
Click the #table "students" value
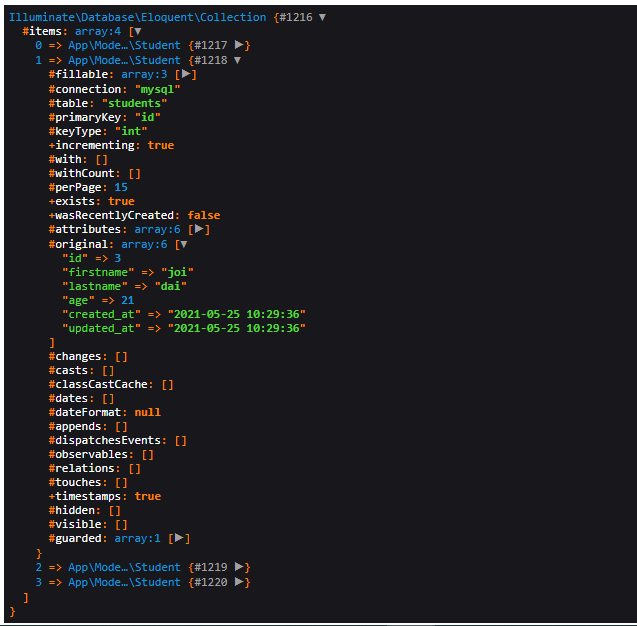click(134, 103)
